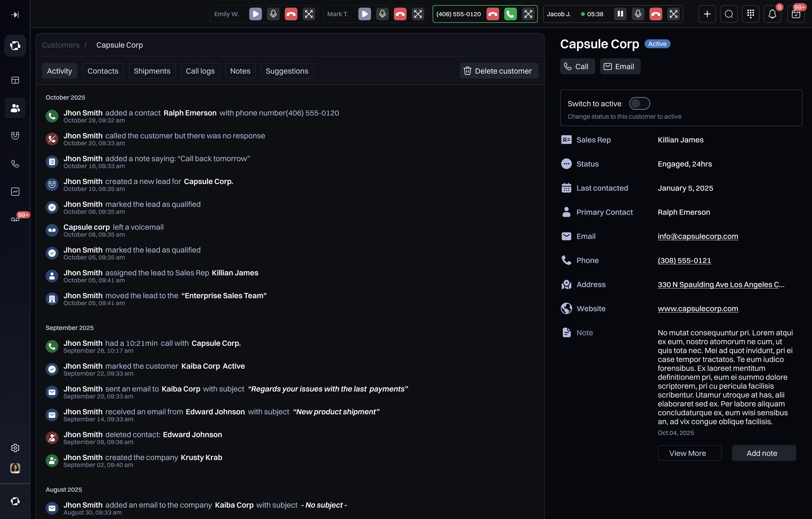The height and width of the screenshot is (519, 812).
Task: Open the analytics chart icon in sidebar
Action: coord(15,192)
